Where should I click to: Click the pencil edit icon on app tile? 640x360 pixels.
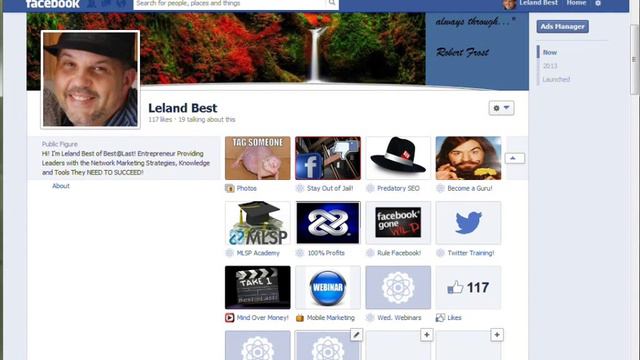(x=356, y=335)
